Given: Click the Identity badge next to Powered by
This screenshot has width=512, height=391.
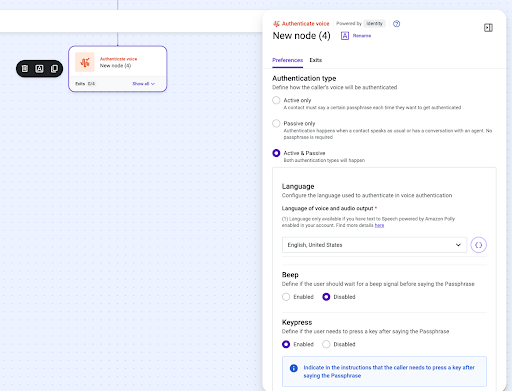Looking at the screenshot, I should [x=374, y=24].
